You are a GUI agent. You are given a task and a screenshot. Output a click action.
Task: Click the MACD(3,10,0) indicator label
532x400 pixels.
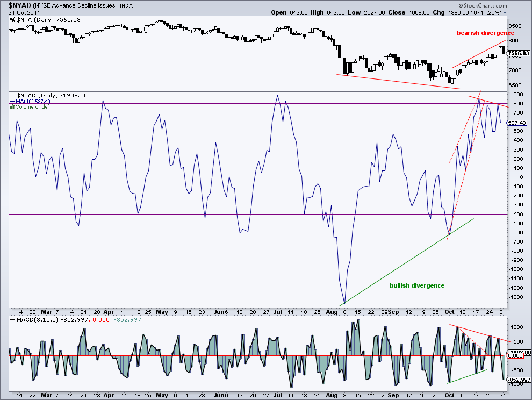[x=37, y=319]
